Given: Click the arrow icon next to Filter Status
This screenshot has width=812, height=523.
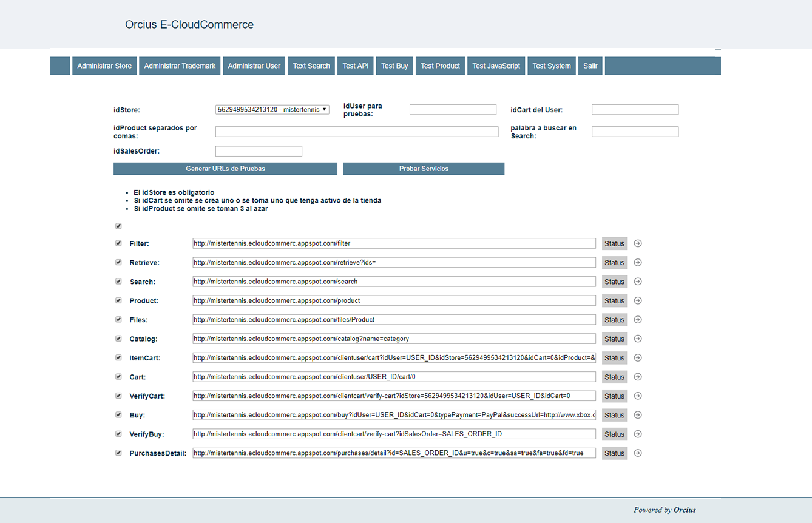Looking at the screenshot, I should click(638, 243).
